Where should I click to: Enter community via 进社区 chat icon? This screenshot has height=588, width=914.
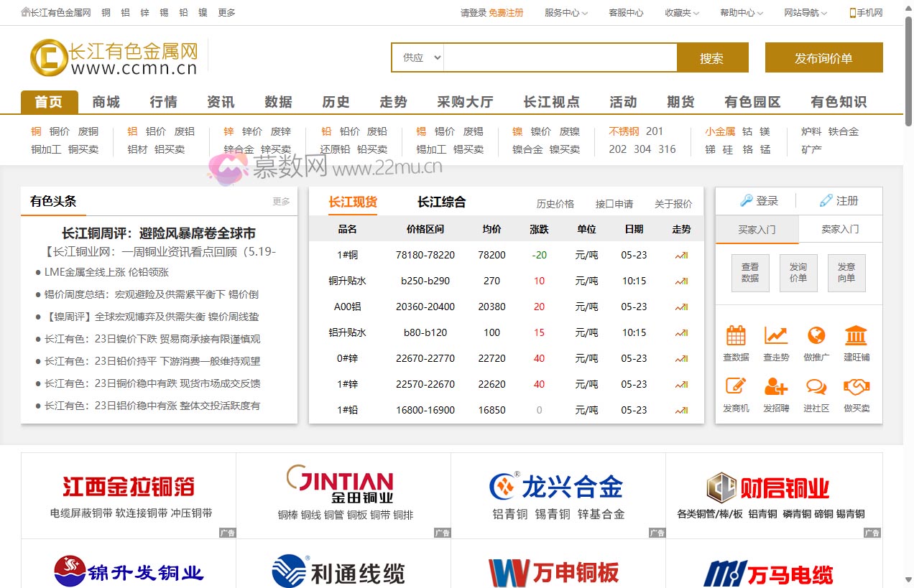pos(816,388)
